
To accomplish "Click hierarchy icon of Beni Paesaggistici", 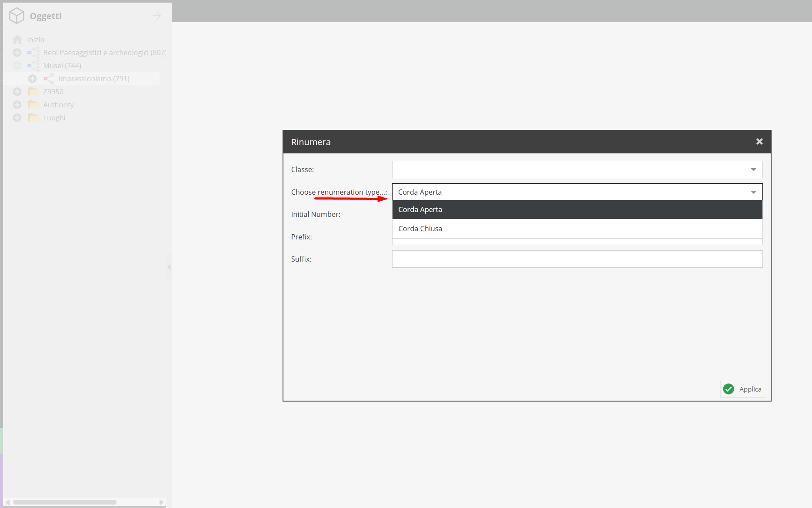I will pyautogui.click(x=33, y=53).
